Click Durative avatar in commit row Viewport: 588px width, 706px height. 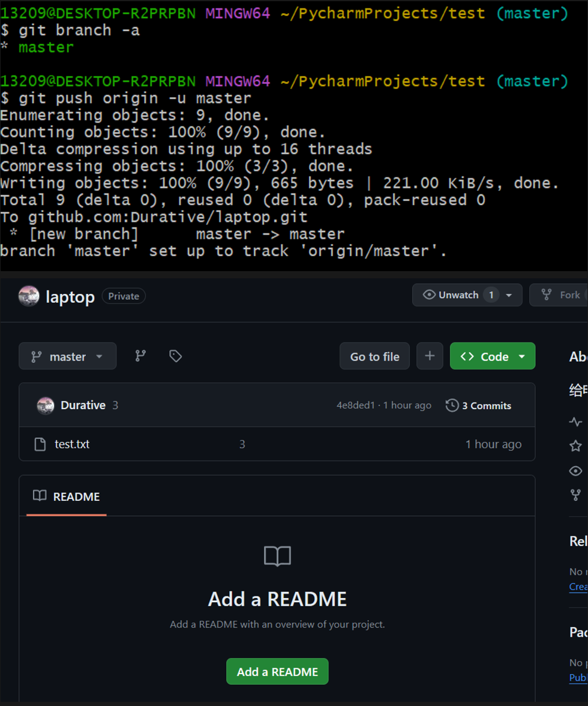pos(46,405)
